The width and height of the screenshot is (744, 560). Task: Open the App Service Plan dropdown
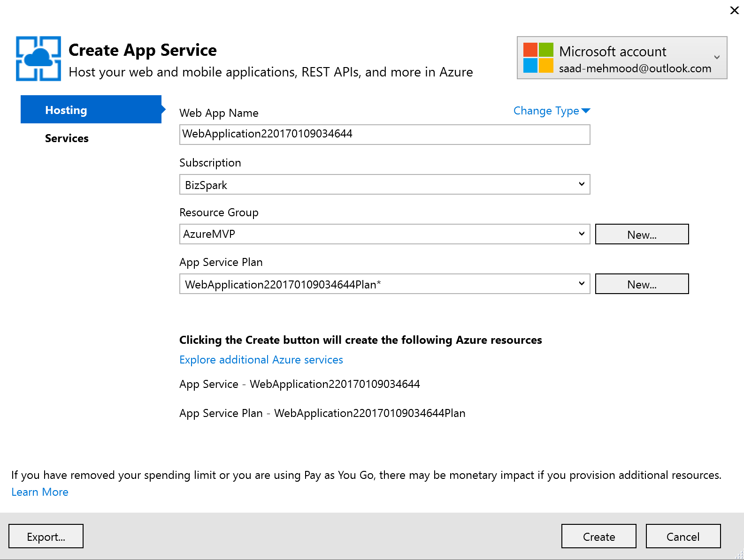[x=384, y=284]
